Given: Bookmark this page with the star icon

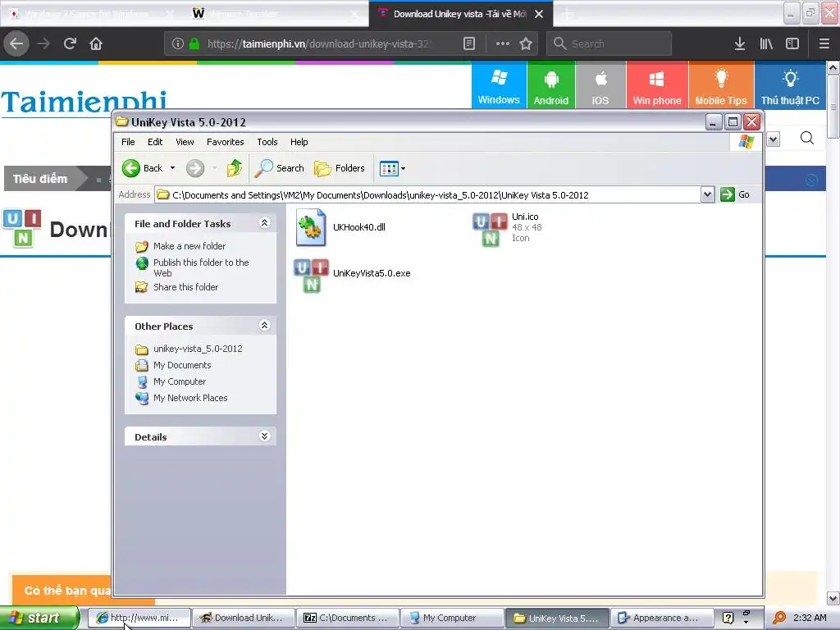Looking at the screenshot, I should pyautogui.click(x=526, y=43).
